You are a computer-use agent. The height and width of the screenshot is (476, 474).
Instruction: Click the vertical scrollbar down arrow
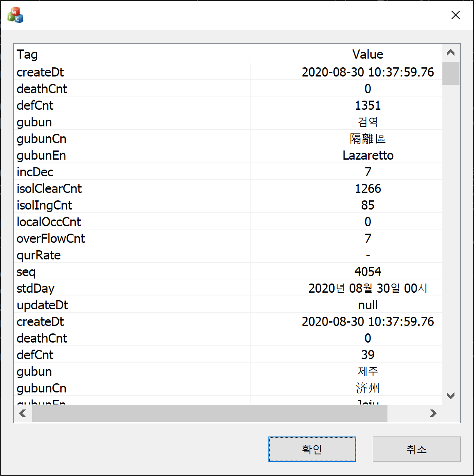click(x=451, y=395)
